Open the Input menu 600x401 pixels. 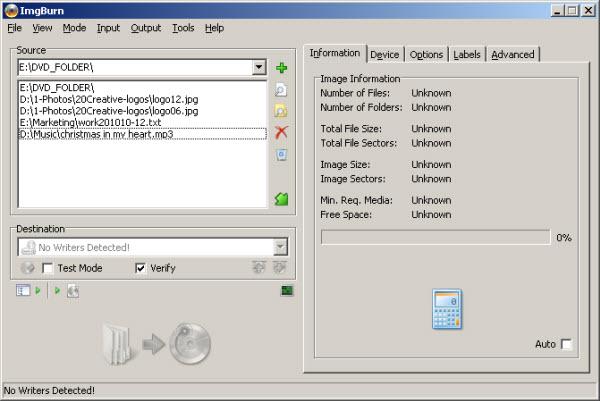coord(108,28)
